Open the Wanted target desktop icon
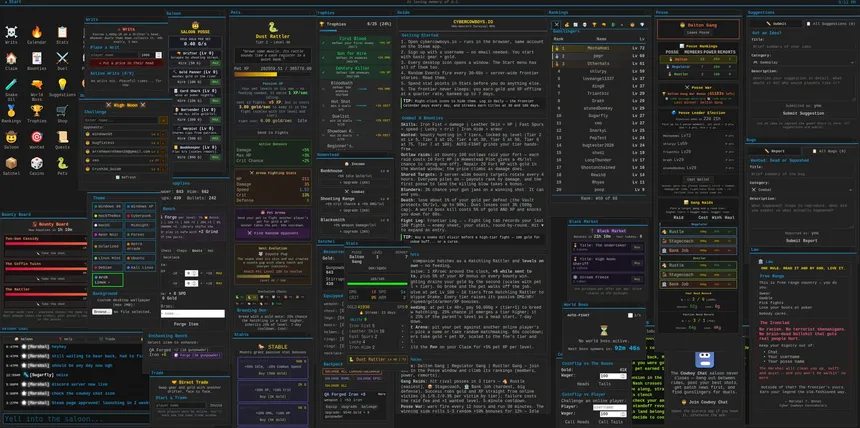Screen dimensions: 860x428 pyautogui.click(x=37, y=139)
